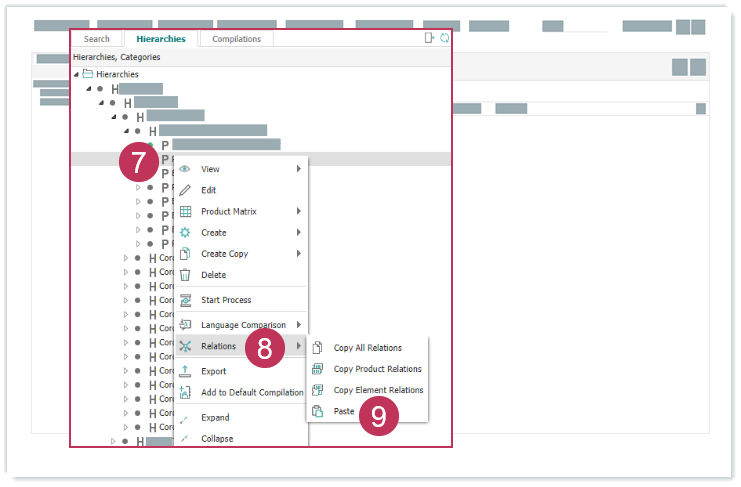The height and width of the screenshot is (487, 741).
Task: Open the Create submenu arrow
Action: (x=298, y=232)
